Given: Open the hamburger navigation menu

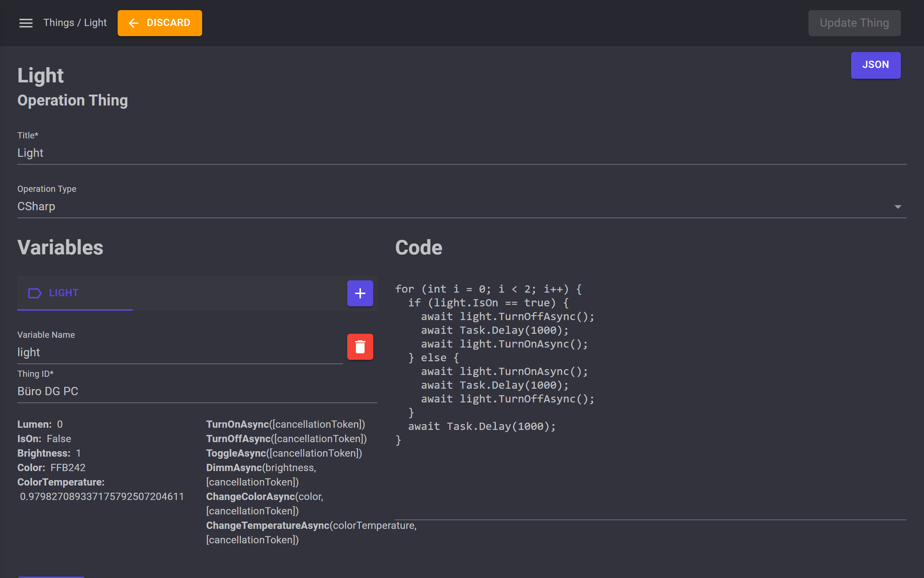Looking at the screenshot, I should point(26,23).
